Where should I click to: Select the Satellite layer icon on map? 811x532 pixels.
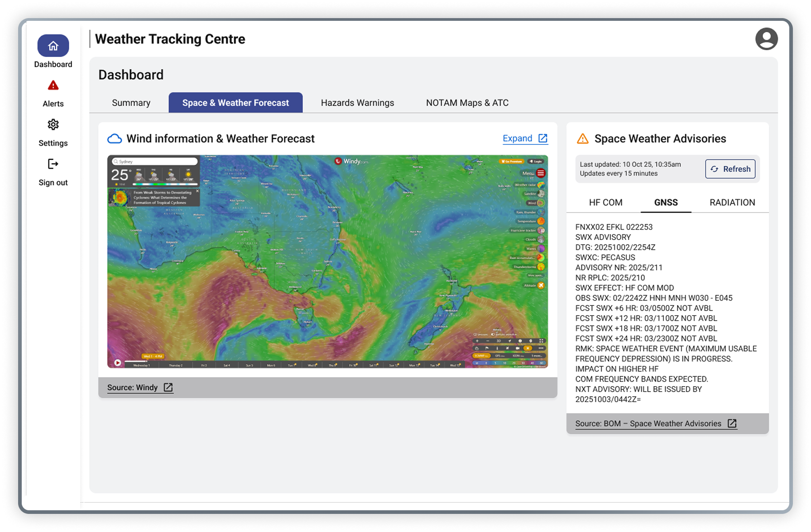coord(541,194)
